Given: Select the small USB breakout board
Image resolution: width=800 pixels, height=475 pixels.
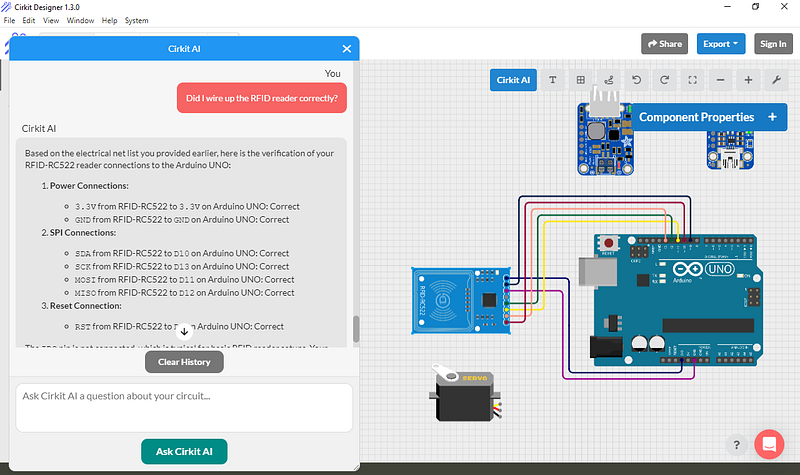Looking at the screenshot, I should [x=730, y=151].
